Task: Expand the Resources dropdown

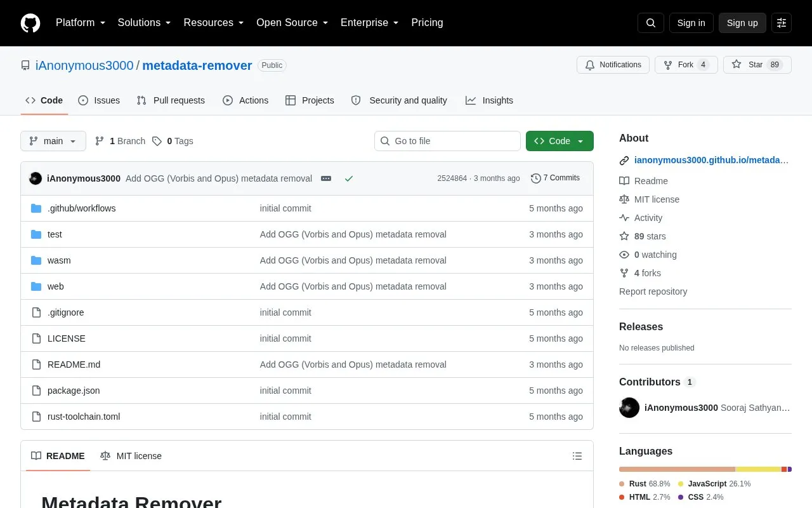Action: tap(214, 23)
